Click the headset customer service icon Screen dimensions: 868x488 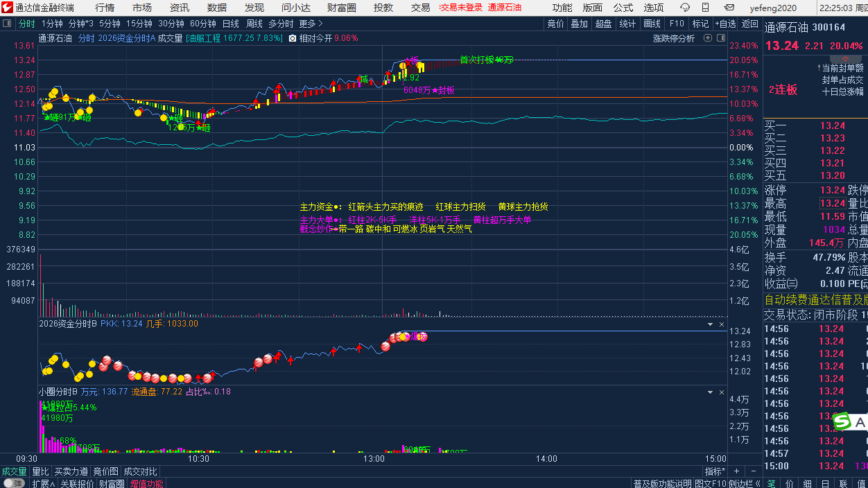pyautogui.click(x=685, y=8)
